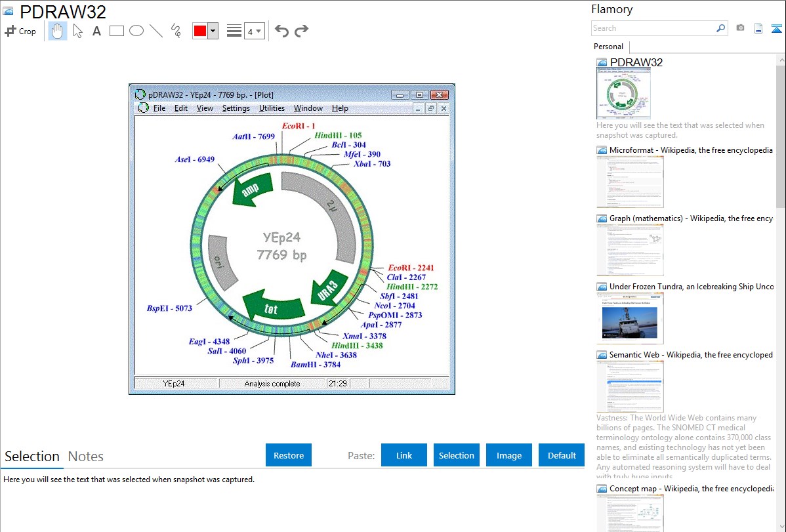Image resolution: width=786 pixels, height=532 pixels.
Task: Open the drawing color dropdown arrow
Action: pos(213,31)
